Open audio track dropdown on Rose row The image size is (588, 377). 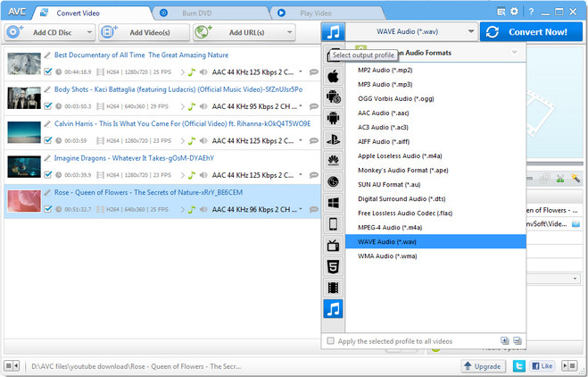pos(301,209)
